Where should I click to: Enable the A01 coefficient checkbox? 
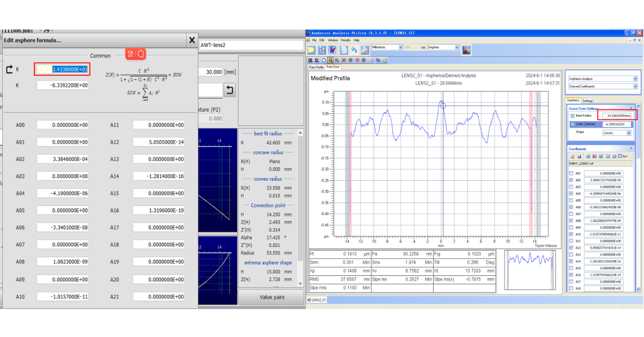coord(572,173)
